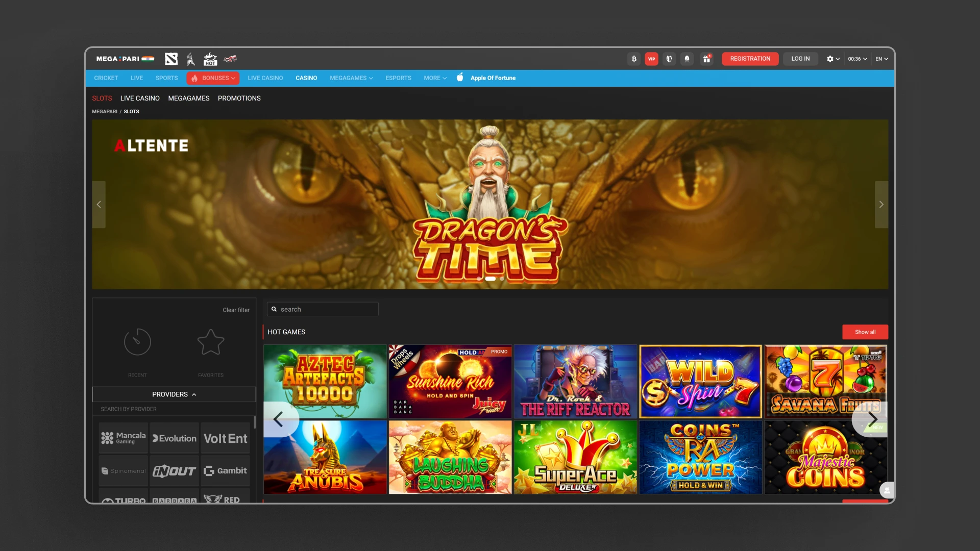980x551 pixels.
Task: Open the Savana Fruits game
Action: (x=825, y=382)
